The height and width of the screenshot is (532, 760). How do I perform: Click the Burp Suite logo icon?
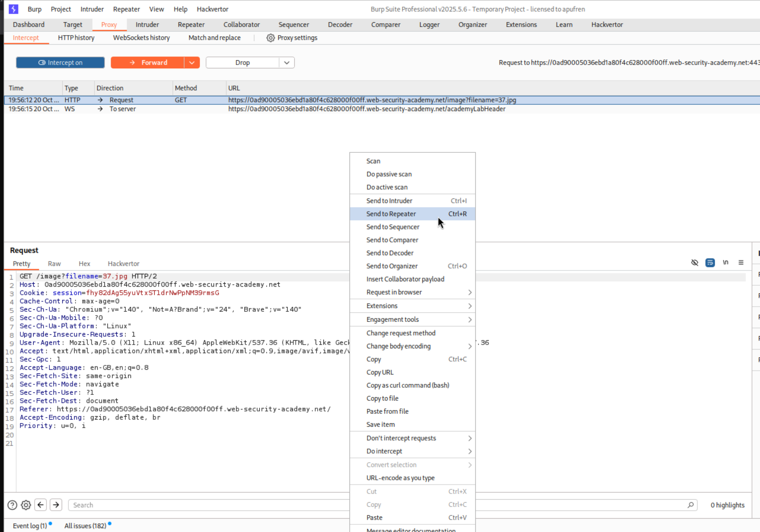(x=13, y=9)
